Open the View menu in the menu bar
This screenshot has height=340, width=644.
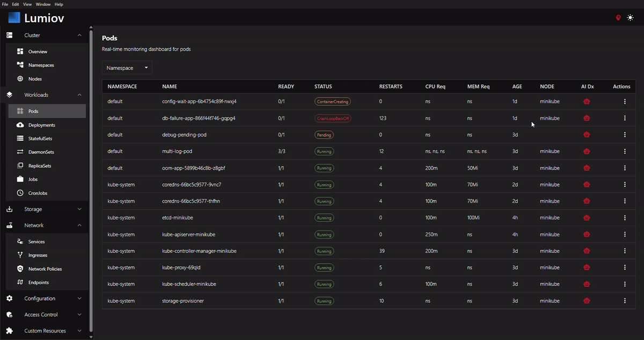27,4
